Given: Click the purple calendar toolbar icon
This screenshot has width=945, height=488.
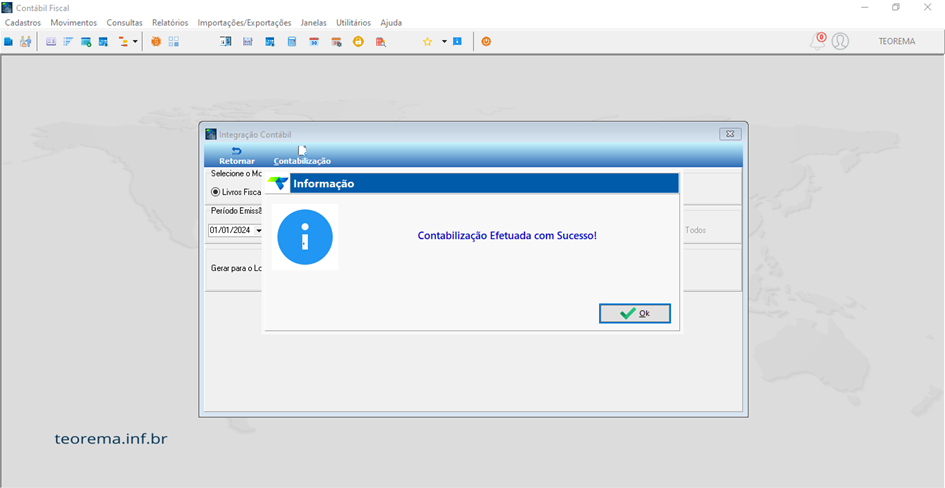Looking at the screenshot, I should click(248, 42).
